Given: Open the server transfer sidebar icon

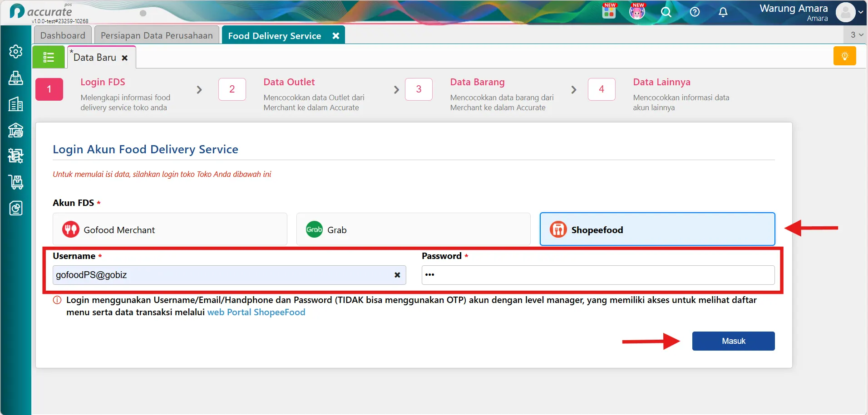Looking at the screenshot, I should point(16,156).
